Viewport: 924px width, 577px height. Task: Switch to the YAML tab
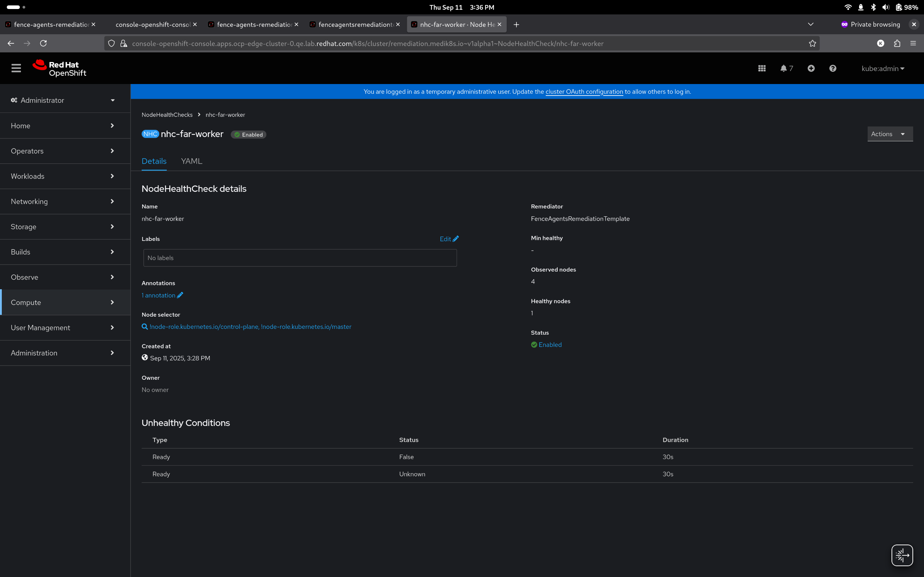point(192,161)
